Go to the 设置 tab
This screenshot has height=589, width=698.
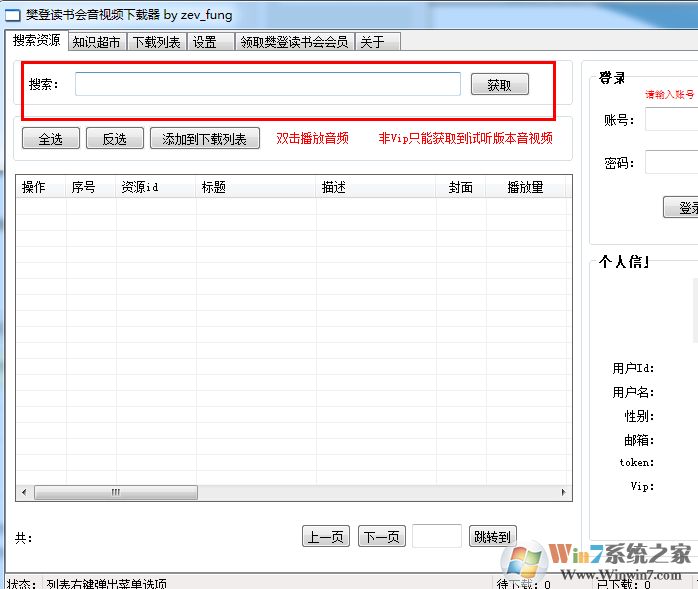[x=211, y=42]
